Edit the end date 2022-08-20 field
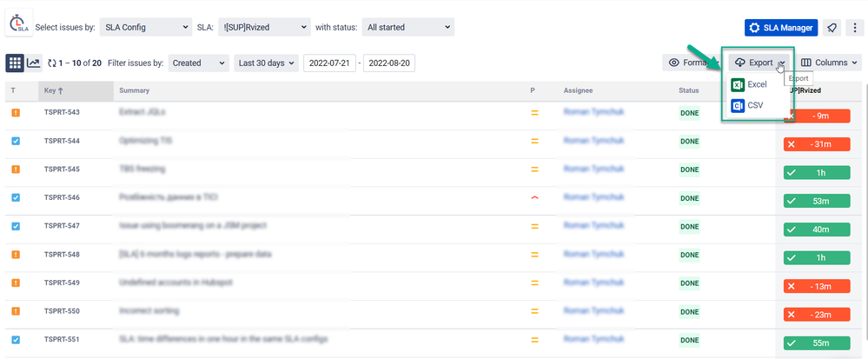Viewport: 868px width, 359px height. 389,63
